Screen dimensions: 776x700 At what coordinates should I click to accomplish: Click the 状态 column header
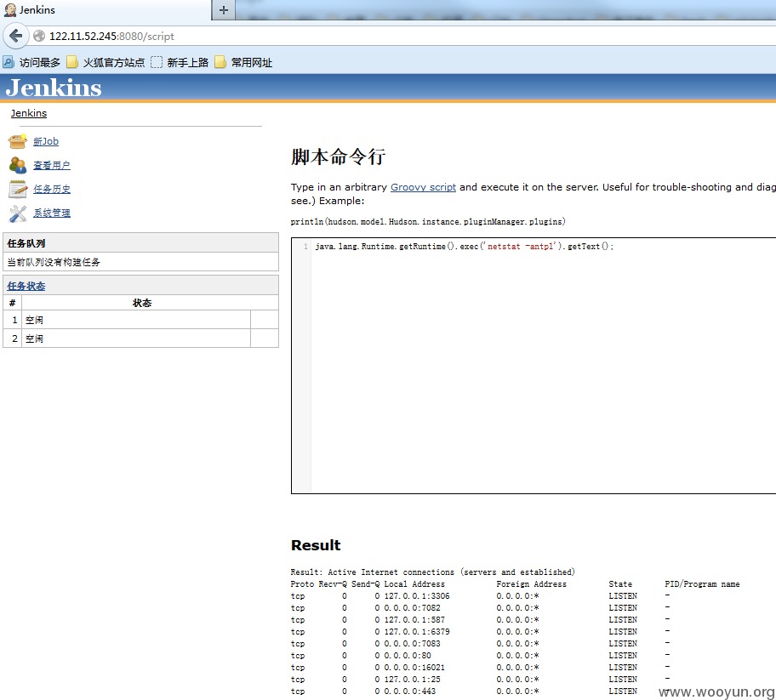tap(141, 303)
